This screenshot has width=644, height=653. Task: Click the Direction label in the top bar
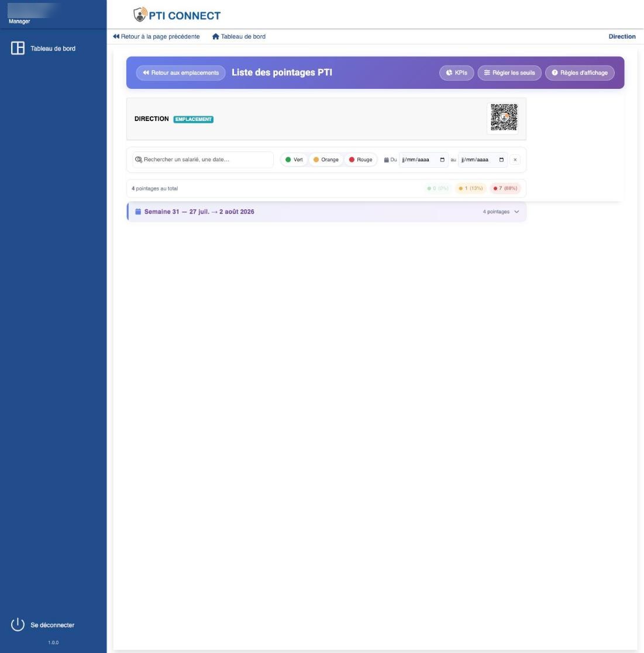click(622, 36)
